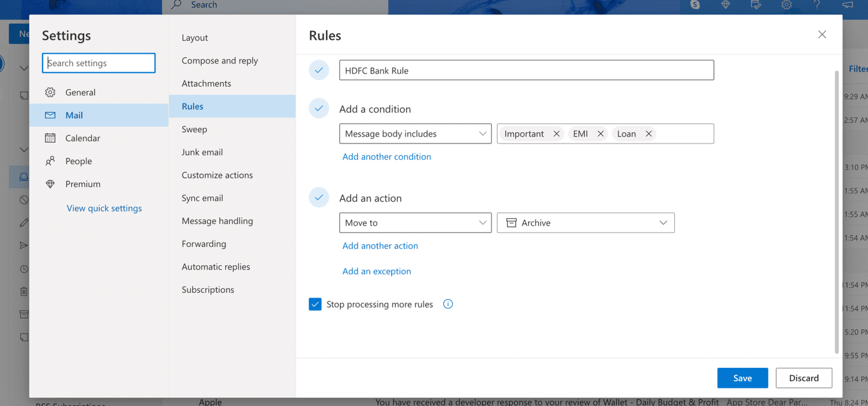Image resolution: width=868 pixels, height=406 pixels.
Task: Remove the EMI keyword tag
Action: pos(600,133)
